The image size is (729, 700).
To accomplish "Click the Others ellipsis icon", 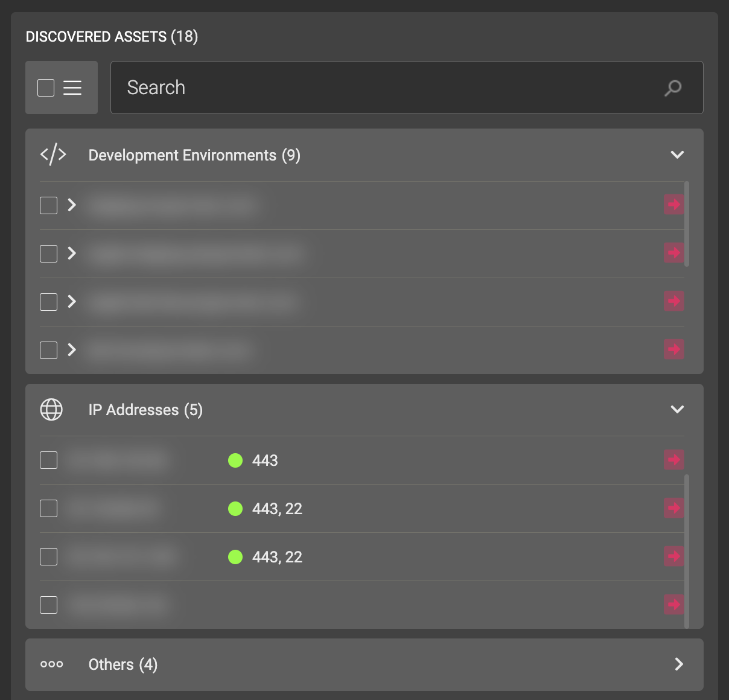I will 51,664.
